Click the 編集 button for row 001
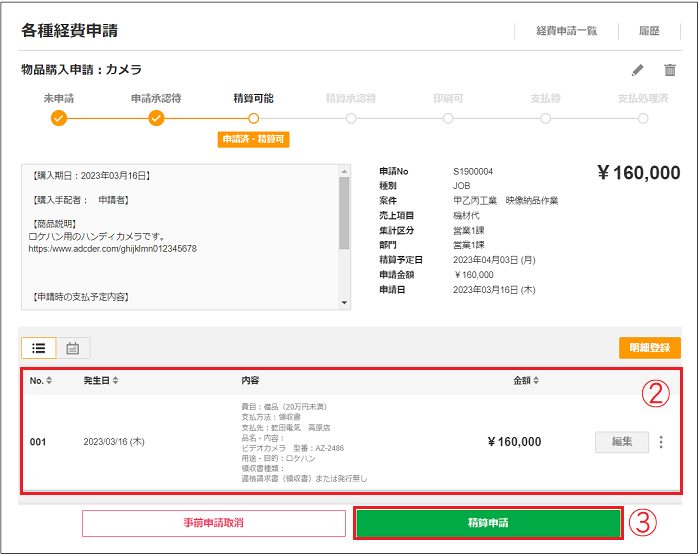Screen dimensions: 700x556 pos(621,442)
